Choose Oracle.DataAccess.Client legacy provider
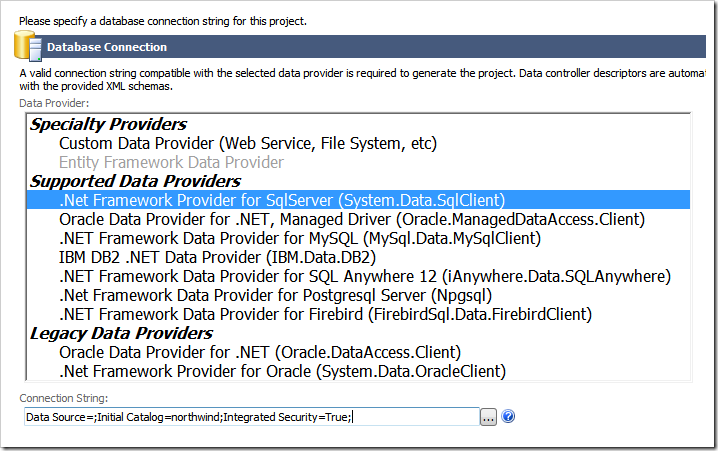This screenshot has height=451, width=718. pyautogui.click(x=260, y=352)
